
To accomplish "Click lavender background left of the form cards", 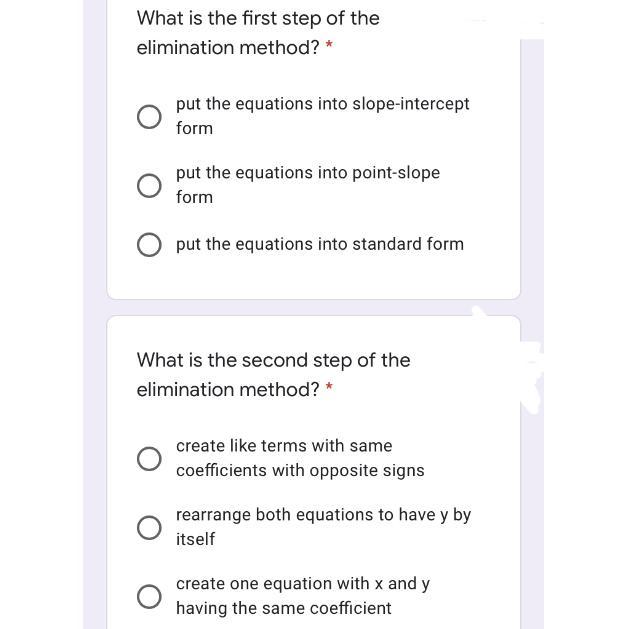I will click(95, 300).
